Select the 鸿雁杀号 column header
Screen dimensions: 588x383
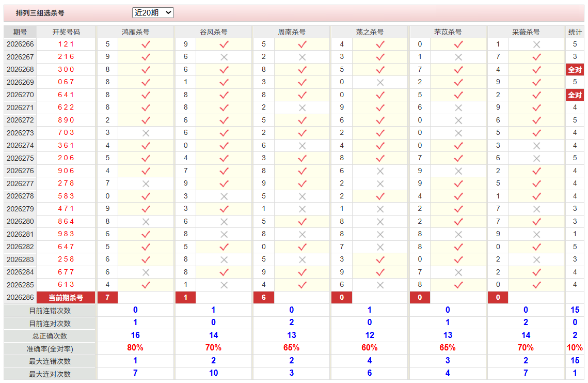136,32
